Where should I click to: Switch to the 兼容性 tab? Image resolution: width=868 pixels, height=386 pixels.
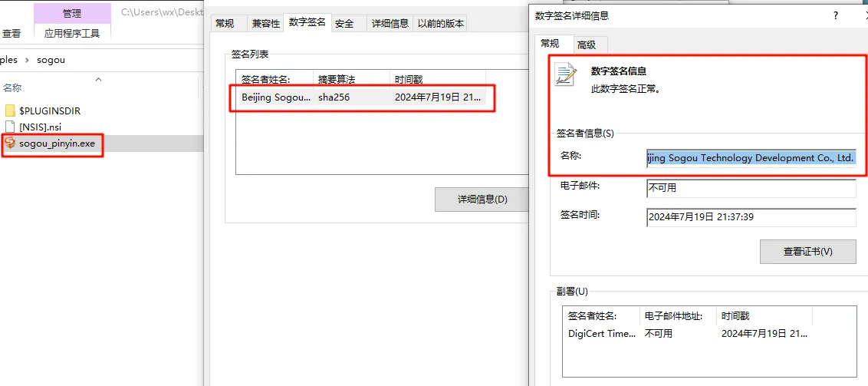click(x=265, y=23)
